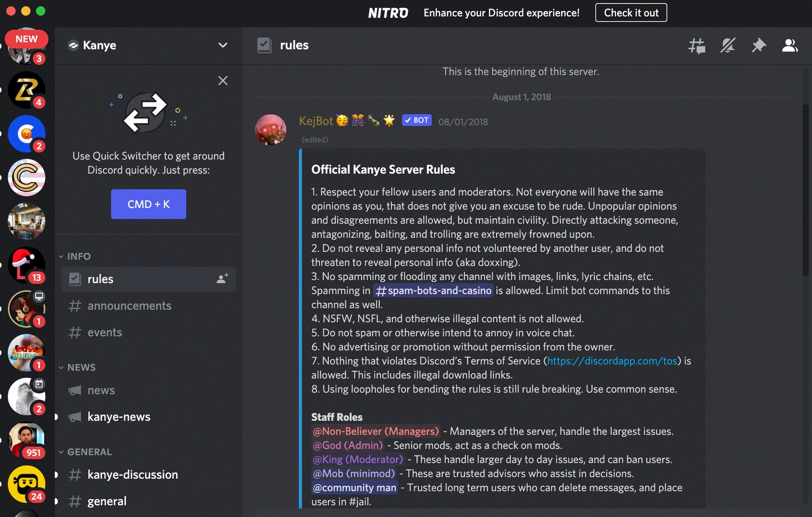Image resolution: width=812 pixels, height=517 pixels.
Task: Open the striped C logo server
Action: coord(27,177)
